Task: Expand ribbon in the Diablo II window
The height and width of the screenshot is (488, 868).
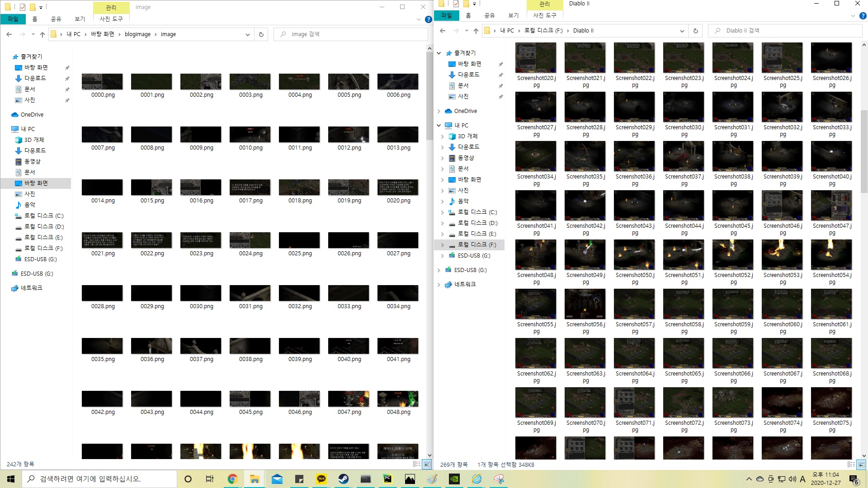Action: pos(853,16)
